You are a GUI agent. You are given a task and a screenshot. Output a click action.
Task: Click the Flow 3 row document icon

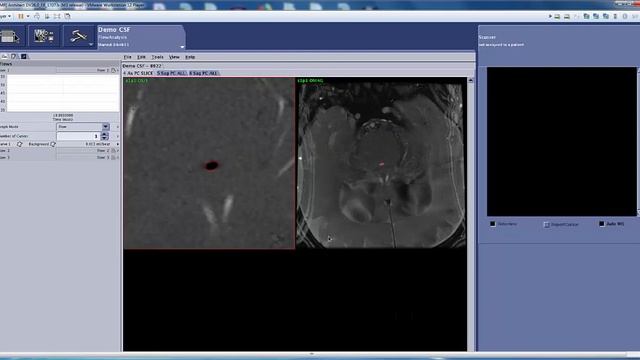point(113,157)
